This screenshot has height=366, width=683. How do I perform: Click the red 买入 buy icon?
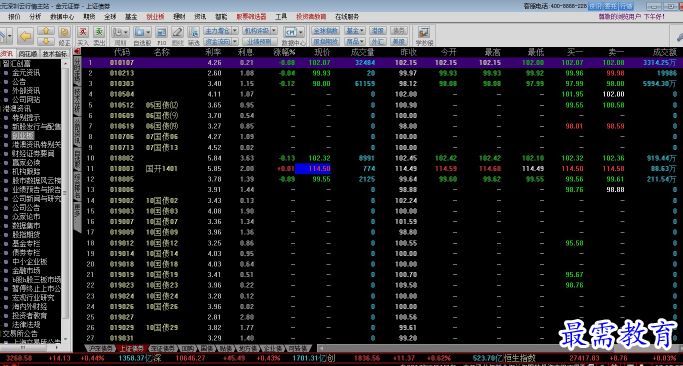[83, 32]
